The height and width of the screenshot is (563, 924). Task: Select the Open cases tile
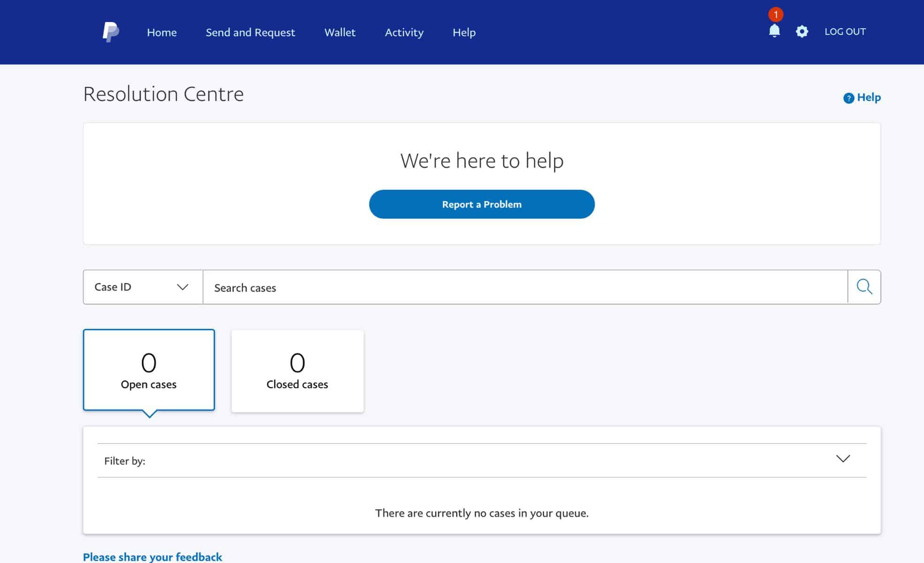point(149,370)
